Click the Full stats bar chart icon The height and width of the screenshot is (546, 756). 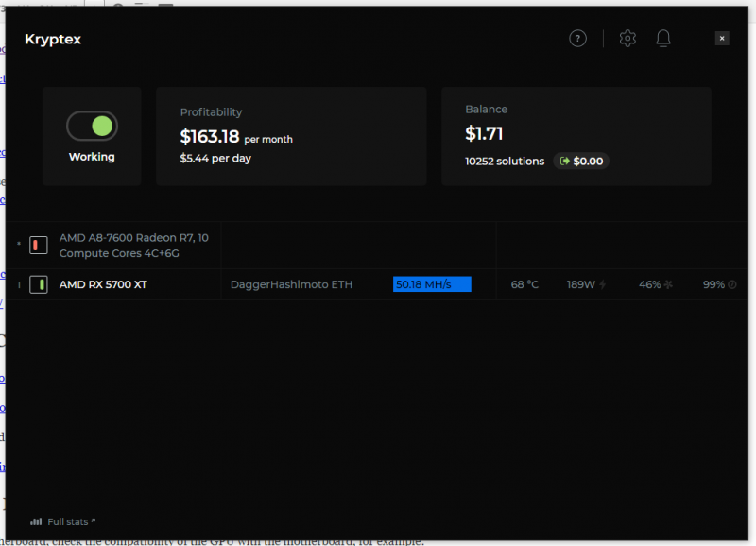36,521
